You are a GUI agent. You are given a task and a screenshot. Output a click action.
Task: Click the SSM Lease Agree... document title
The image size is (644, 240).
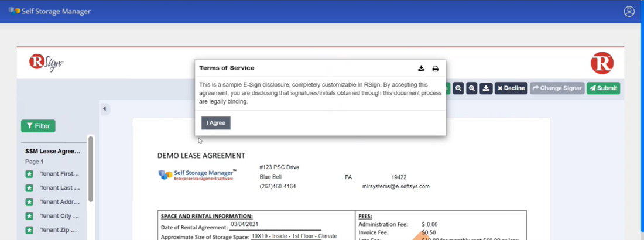point(53,151)
